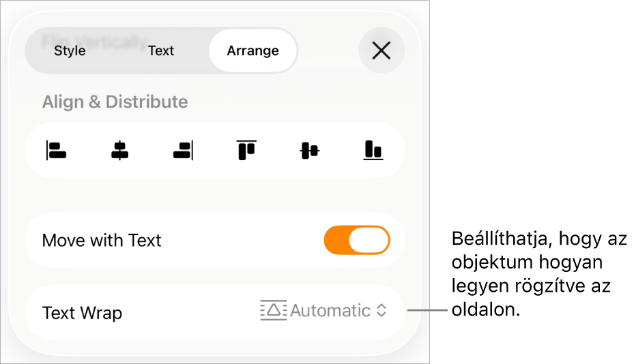Align selected objects to the right edge

[x=183, y=151]
